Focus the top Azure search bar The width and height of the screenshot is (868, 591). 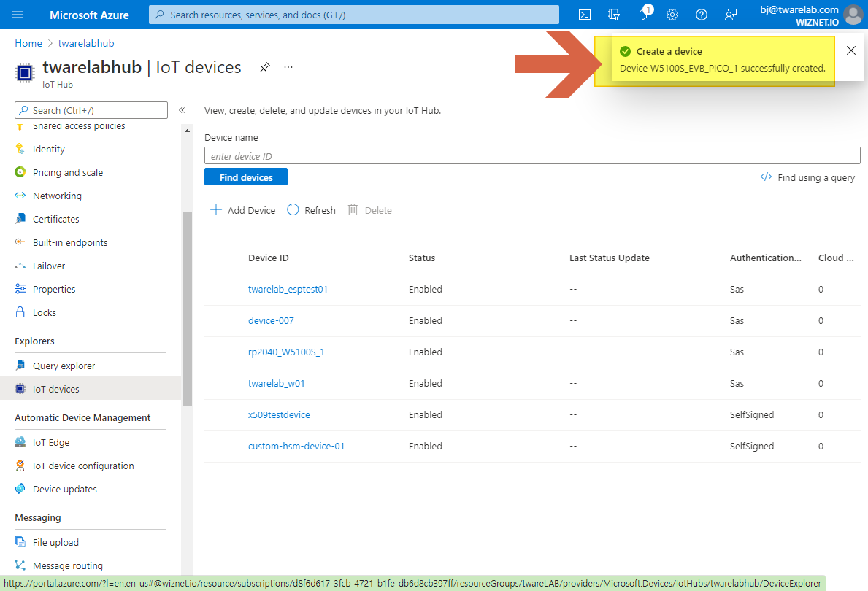point(354,15)
